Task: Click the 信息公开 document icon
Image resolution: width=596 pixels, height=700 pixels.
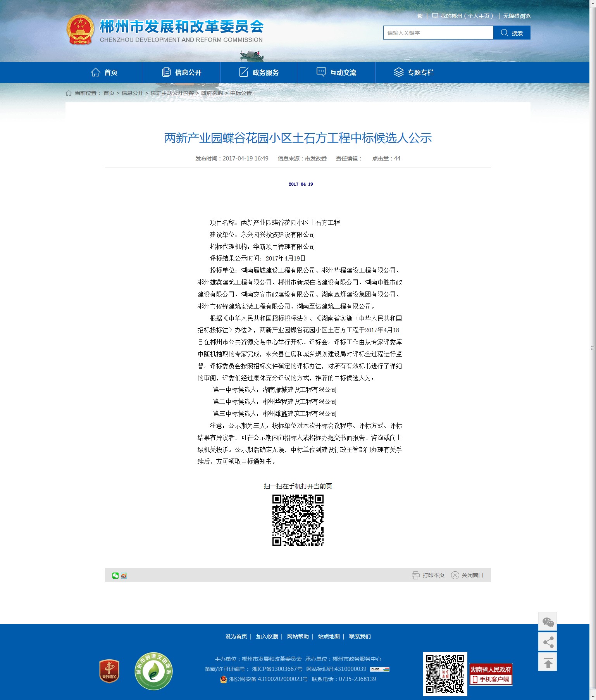Action: pyautogui.click(x=166, y=72)
